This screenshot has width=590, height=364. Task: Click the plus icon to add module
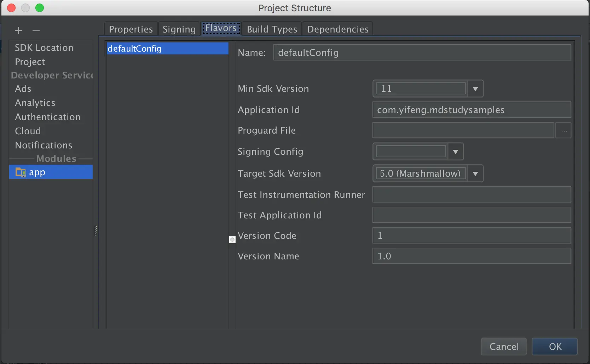point(18,30)
